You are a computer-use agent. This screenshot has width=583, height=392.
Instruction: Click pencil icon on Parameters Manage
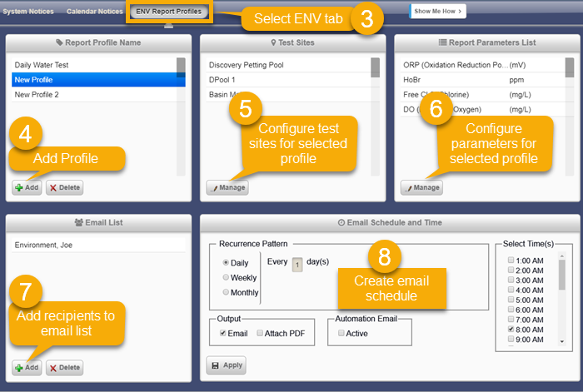point(409,189)
